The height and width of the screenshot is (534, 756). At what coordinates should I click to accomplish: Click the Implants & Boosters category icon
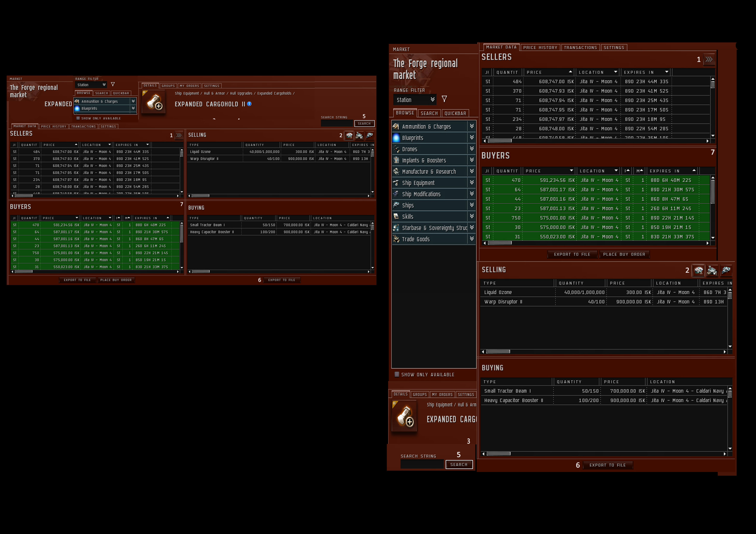pyautogui.click(x=396, y=160)
